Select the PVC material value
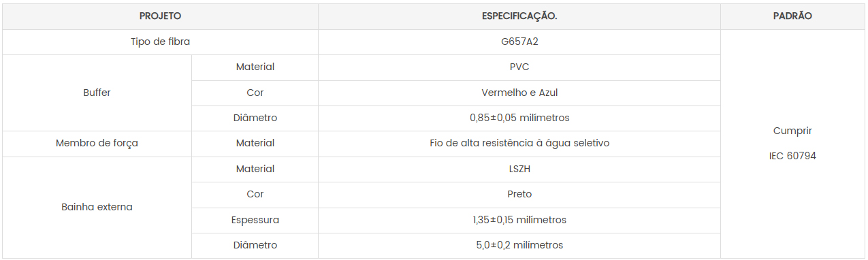 point(519,67)
